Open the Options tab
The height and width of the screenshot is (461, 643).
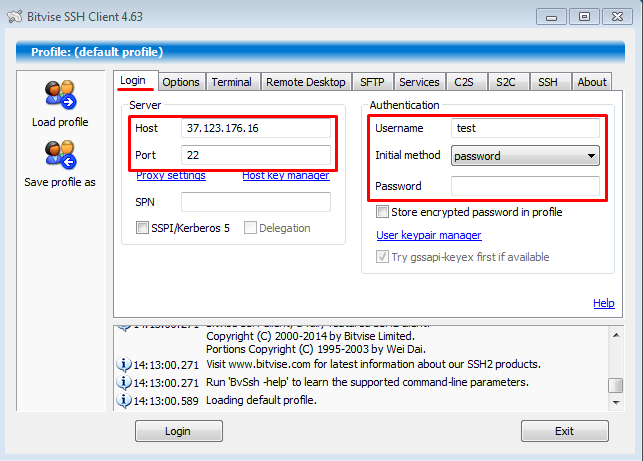(181, 82)
